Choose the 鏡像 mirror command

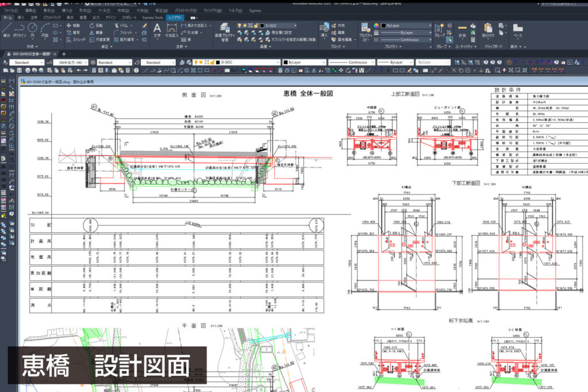pyautogui.click(x=96, y=33)
